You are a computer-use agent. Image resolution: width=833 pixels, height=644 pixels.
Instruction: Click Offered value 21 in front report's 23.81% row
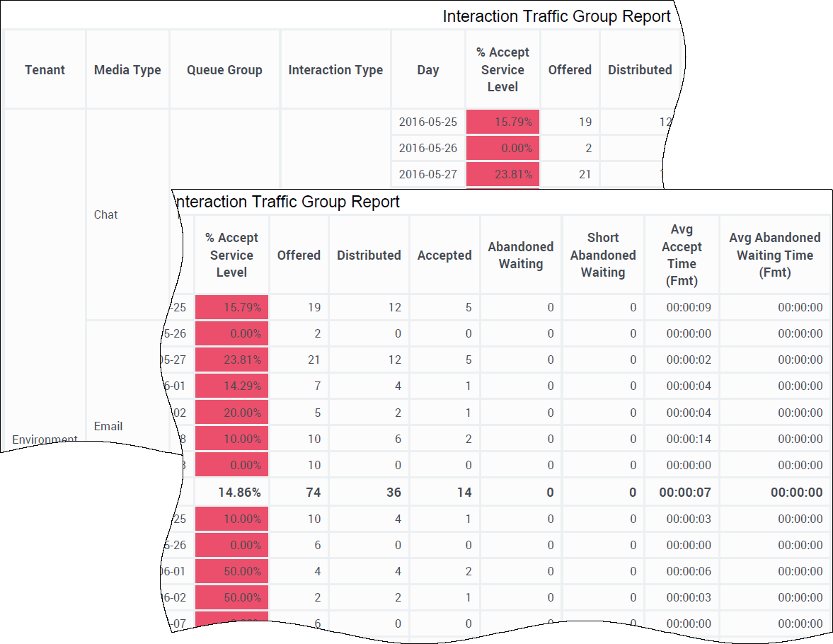(x=299, y=360)
